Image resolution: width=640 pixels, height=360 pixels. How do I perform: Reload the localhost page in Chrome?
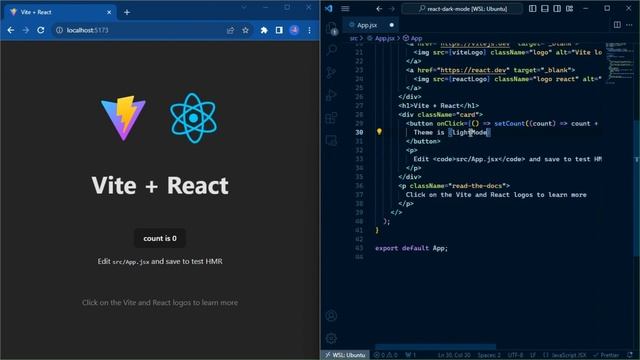click(x=40, y=30)
